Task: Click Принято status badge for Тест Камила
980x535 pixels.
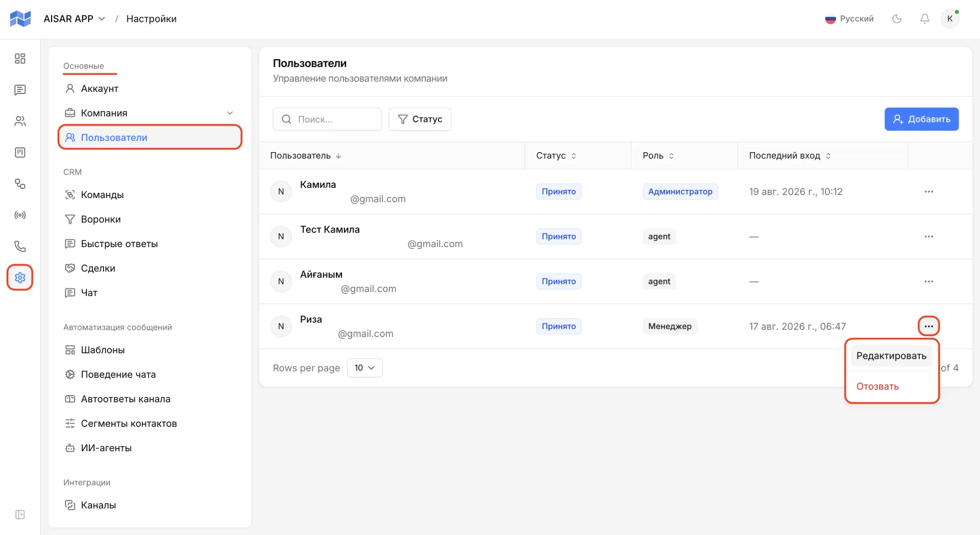Action: click(x=558, y=236)
